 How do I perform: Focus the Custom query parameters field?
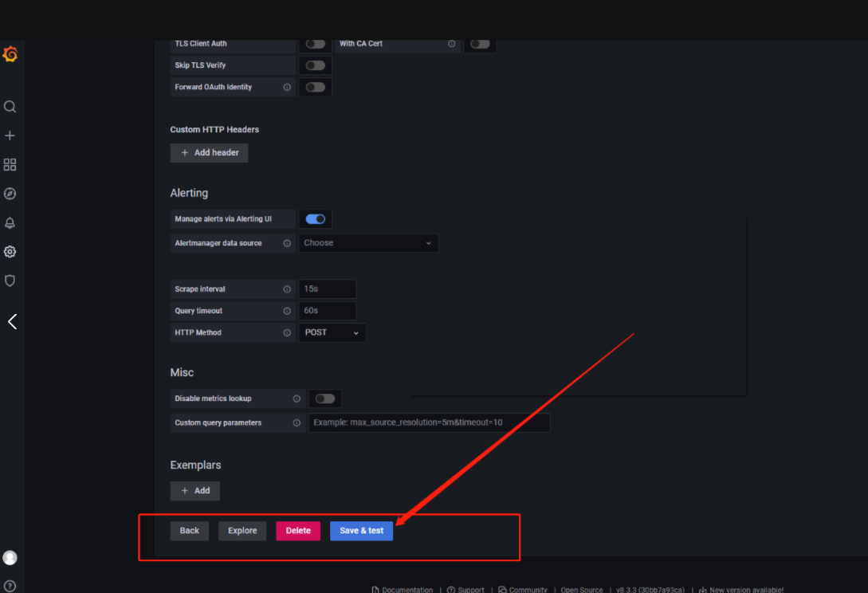[x=429, y=423]
